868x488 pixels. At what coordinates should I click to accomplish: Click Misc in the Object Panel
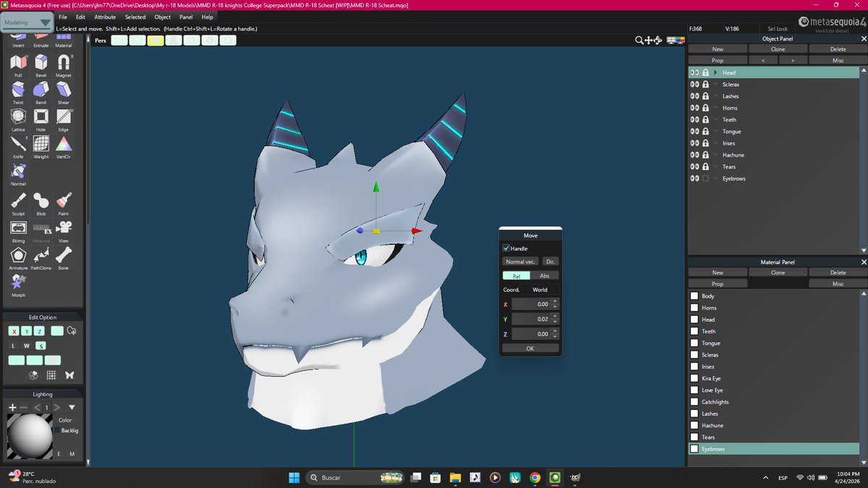pyautogui.click(x=838, y=61)
